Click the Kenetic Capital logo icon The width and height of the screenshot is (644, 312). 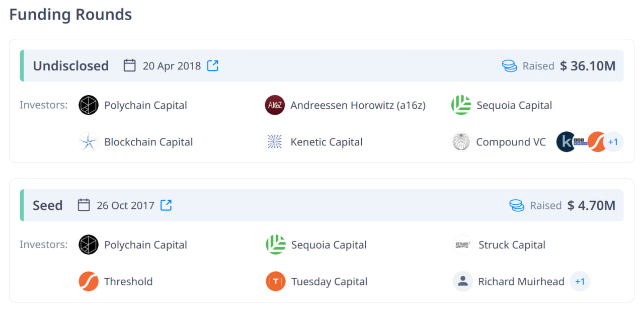[275, 142]
